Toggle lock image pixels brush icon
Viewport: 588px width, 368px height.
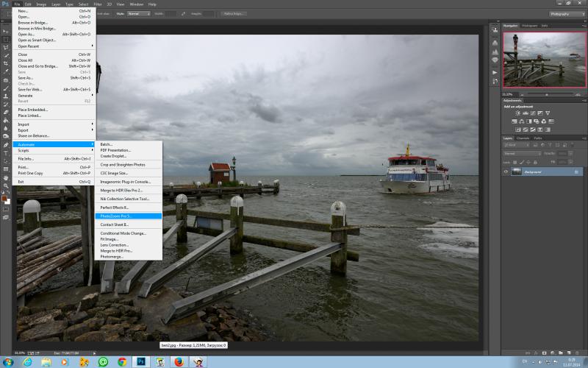522,162
